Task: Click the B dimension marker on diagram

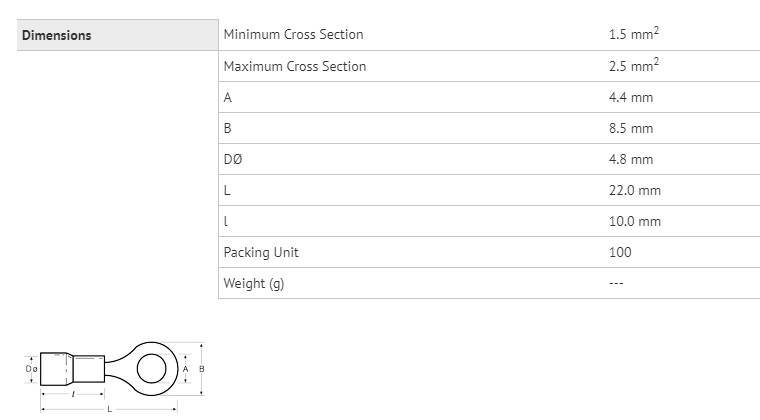Action: [202, 369]
